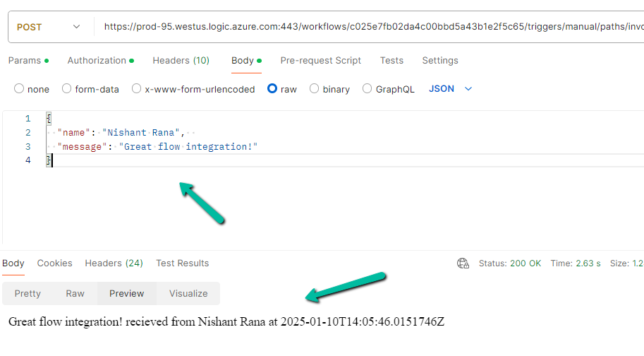
Task: Select the request Body tab
Action: [246, 61]
